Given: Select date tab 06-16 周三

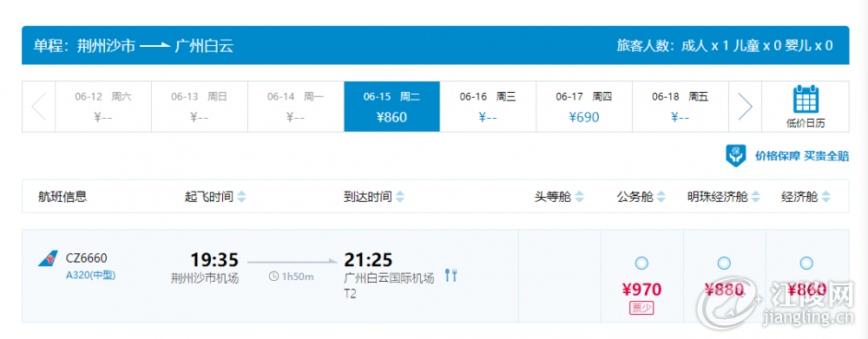Looking at the screenshot, I should pyautogui.click(x=488, y=107).
